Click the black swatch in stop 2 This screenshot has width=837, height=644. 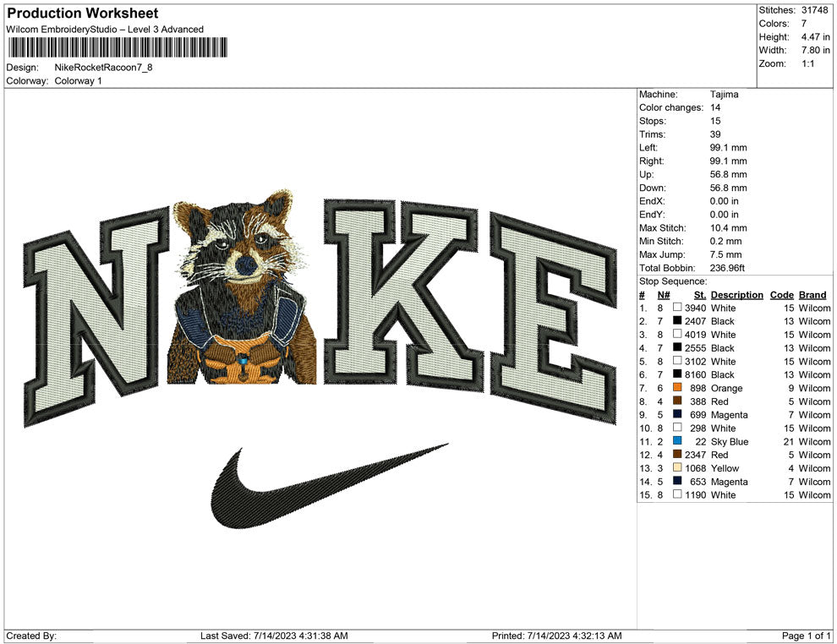click(x=677, y=320)
